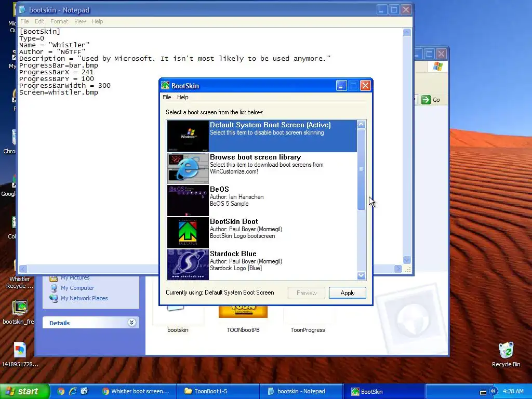
Task: Click the Go button in Explorer window
Action: [431, 100]
